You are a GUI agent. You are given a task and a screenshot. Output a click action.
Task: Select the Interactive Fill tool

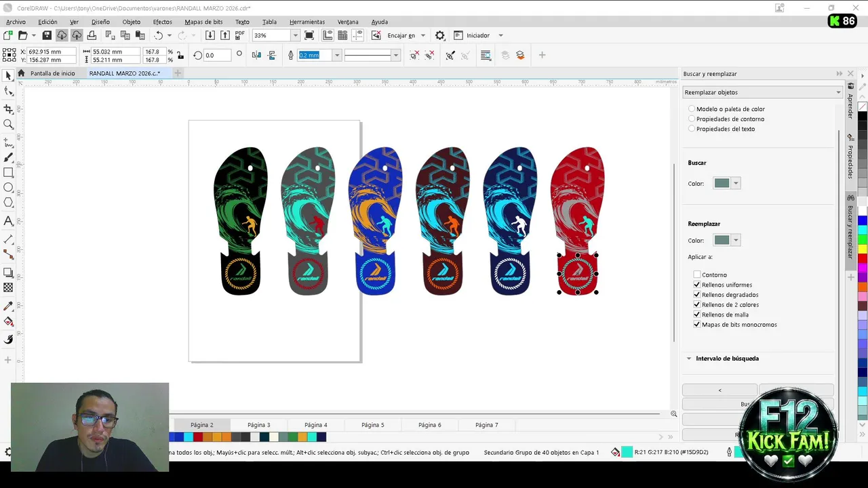8,321
